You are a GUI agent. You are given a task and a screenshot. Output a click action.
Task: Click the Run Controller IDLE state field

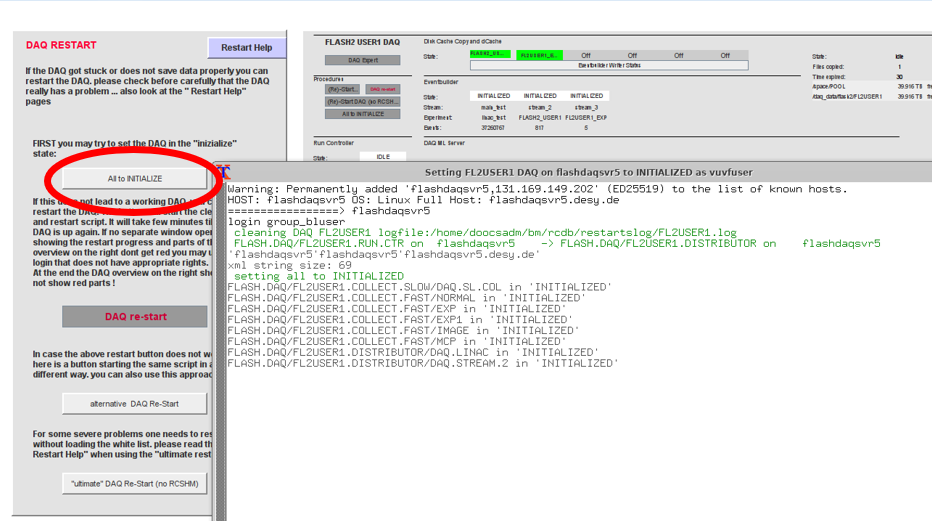pos(383,157)
